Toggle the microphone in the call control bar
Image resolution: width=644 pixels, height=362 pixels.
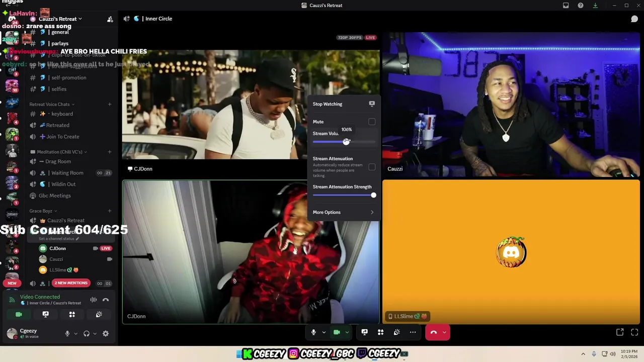[x=313, y=332]
